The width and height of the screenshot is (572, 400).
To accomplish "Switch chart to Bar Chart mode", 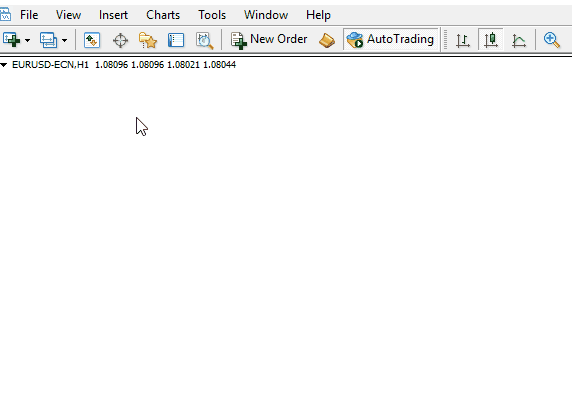I will point(463,40).
